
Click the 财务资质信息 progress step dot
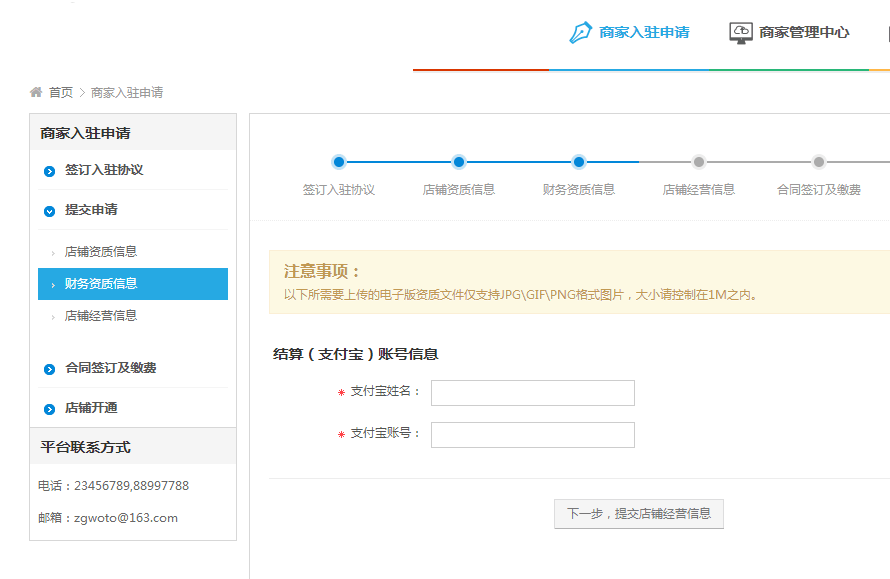click(x=579, y=162)
